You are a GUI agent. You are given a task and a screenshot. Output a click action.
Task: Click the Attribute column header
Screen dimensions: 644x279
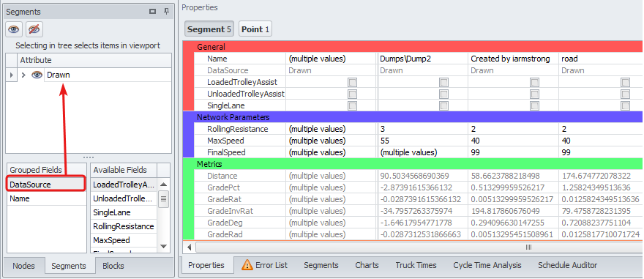tap(94, 60)
